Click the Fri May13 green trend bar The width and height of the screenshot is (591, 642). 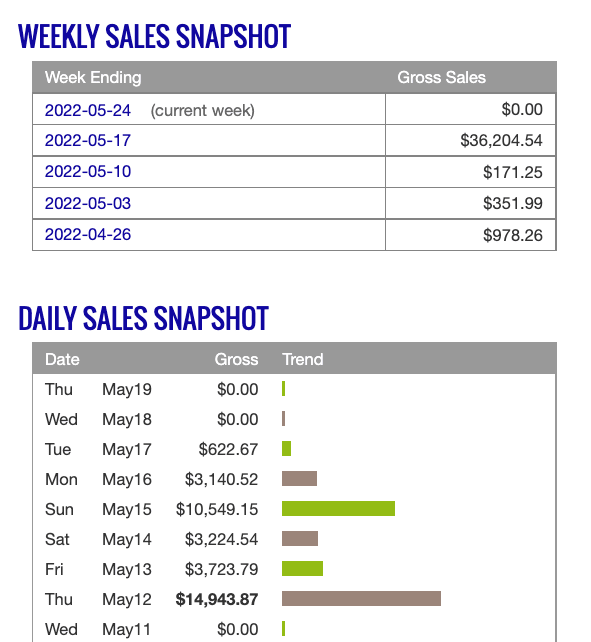point(302,568)
